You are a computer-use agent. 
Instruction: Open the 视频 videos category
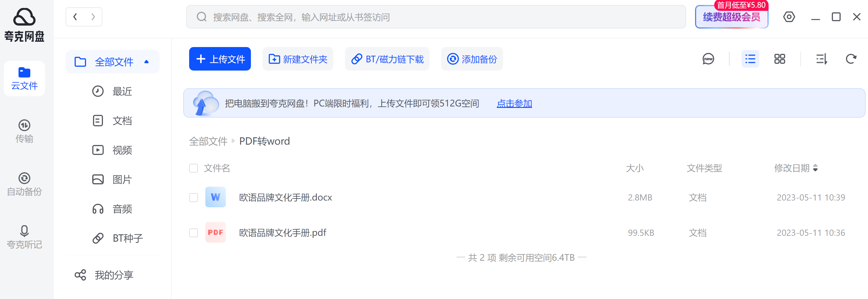pyautogui.click(x=112, y=150)
